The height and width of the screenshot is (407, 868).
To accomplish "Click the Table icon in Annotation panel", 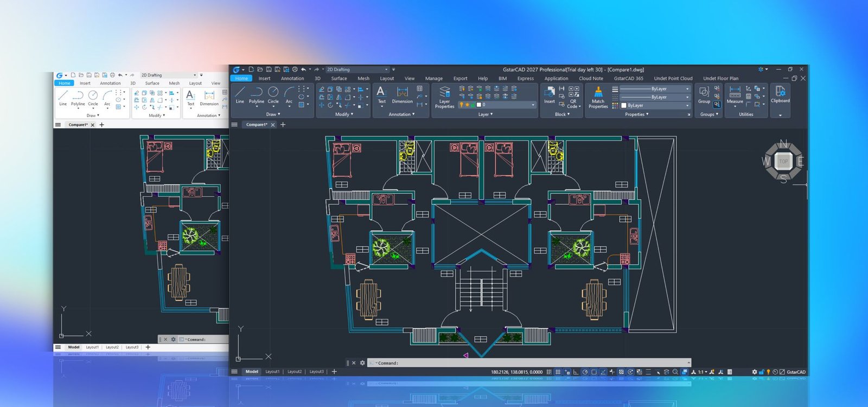I will [419, 88].
